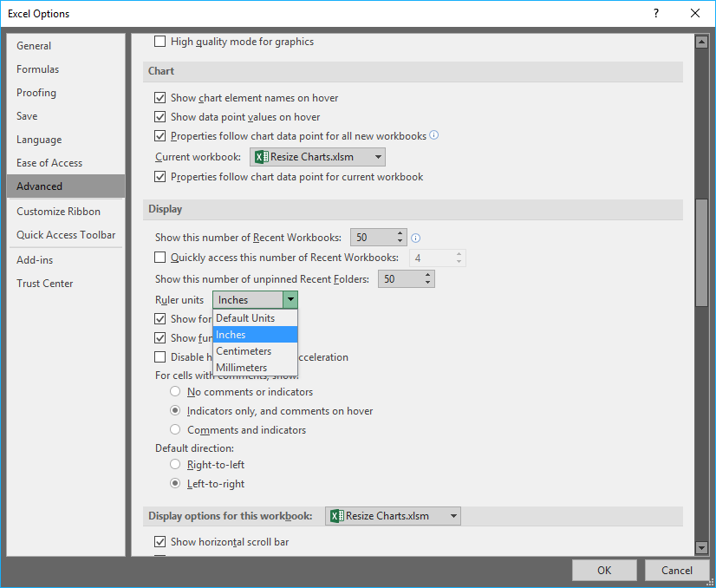This screenshot has height=588, width=716.
Task: Click Excel icon in Display options workbook dropdown
Action: coord(337,516)
